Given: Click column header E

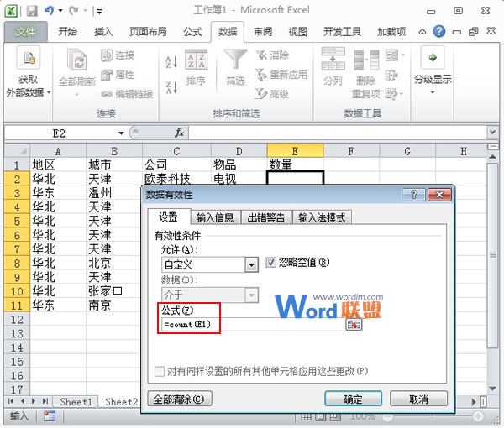Looking at the screenshot, I should click(295, 151).
